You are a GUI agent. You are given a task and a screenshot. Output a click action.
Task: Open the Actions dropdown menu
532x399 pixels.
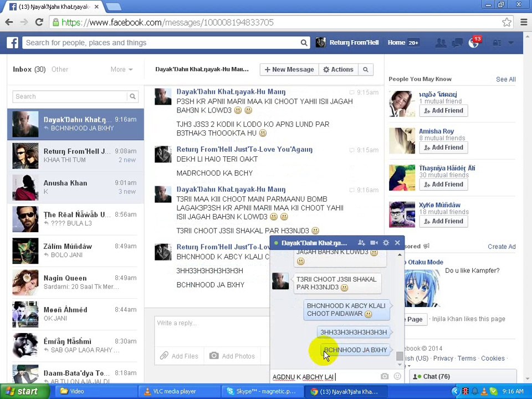click(x=338, y=70)
